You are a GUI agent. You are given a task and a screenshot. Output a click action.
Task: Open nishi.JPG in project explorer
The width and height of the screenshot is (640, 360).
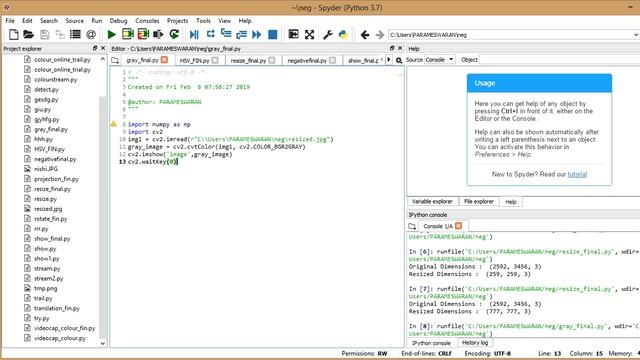click(x=46, y=169)
